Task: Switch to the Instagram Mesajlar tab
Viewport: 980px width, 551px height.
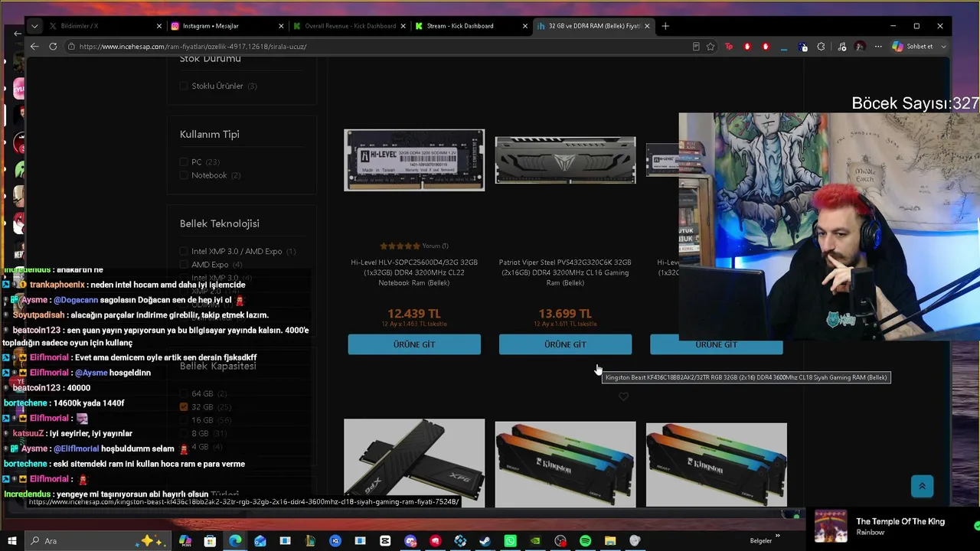Action: click(227, 26)
